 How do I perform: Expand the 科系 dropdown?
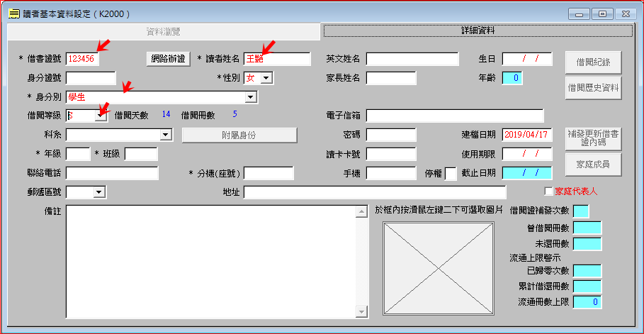tap(166, 135)
